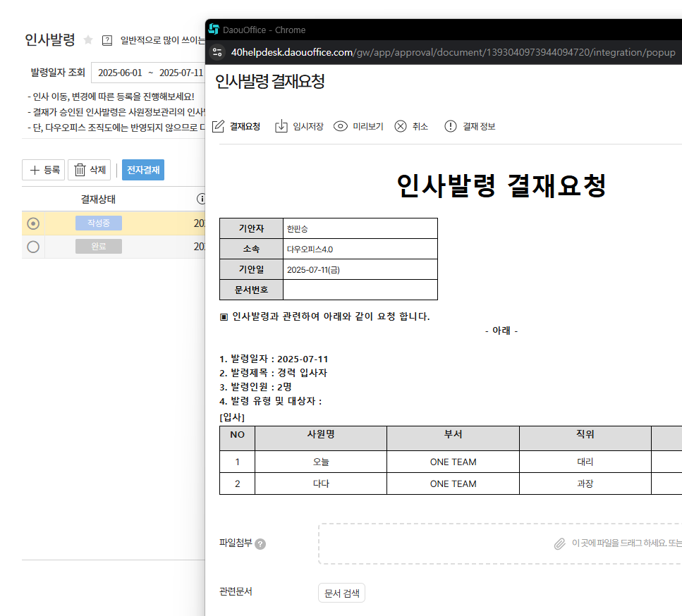Click the 작성중 status badge
This screenshot has width=682, height=616.
(99, 223)
